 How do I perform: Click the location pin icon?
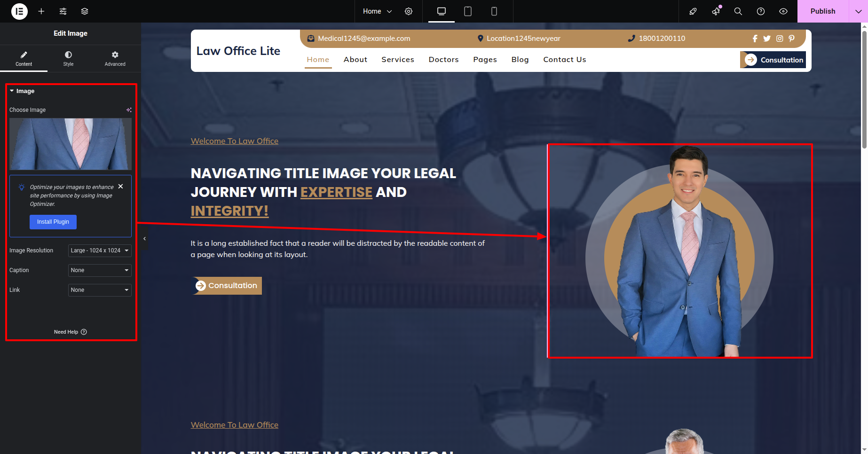(x=480, y=39)
